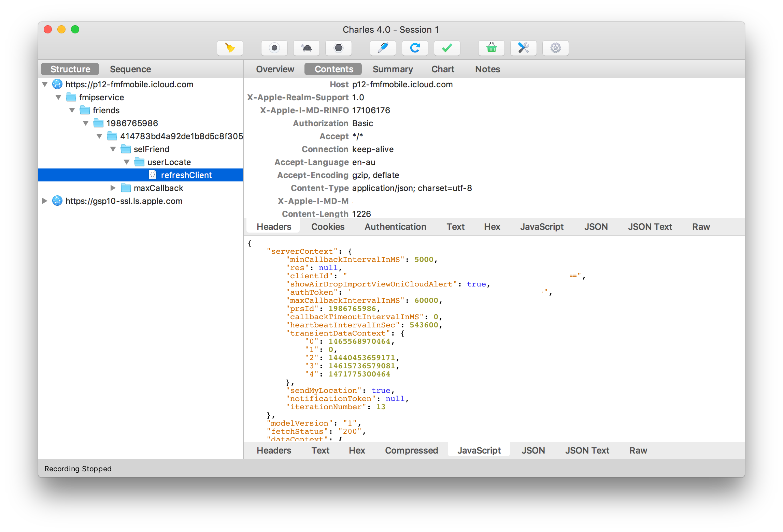Select the maxCallback tree row

coord(141,188)
